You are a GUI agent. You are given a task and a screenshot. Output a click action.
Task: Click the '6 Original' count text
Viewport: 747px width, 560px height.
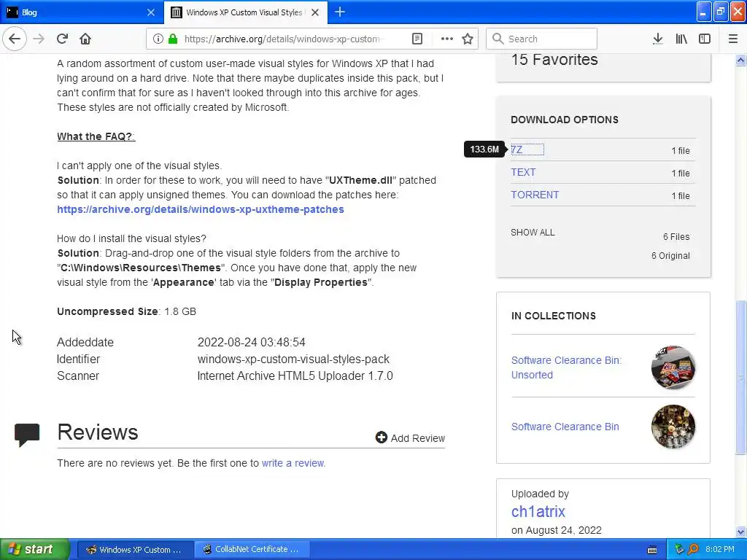[670, 256]
